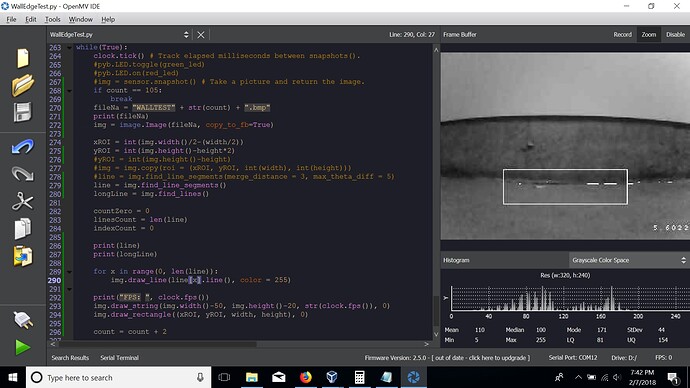The height and width of the screenshot is (388, 690).
Task: Click the Paste icon
Action: click(23, 256)
